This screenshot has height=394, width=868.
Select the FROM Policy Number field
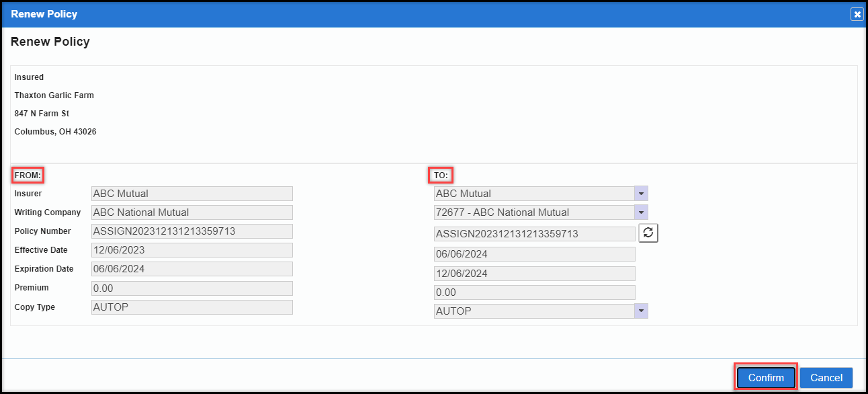191,231
